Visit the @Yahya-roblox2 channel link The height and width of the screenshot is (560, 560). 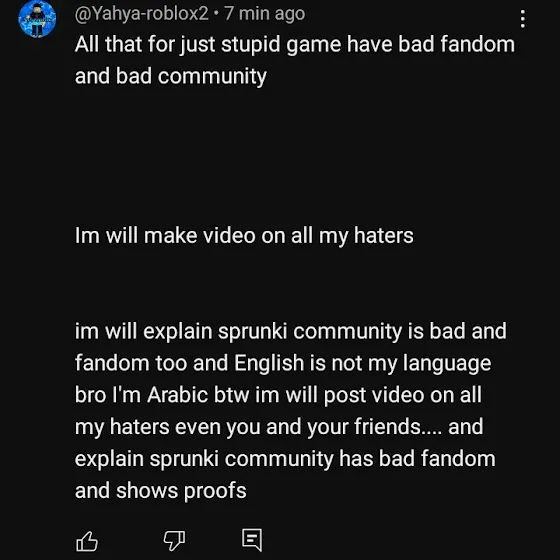point(141,14)
